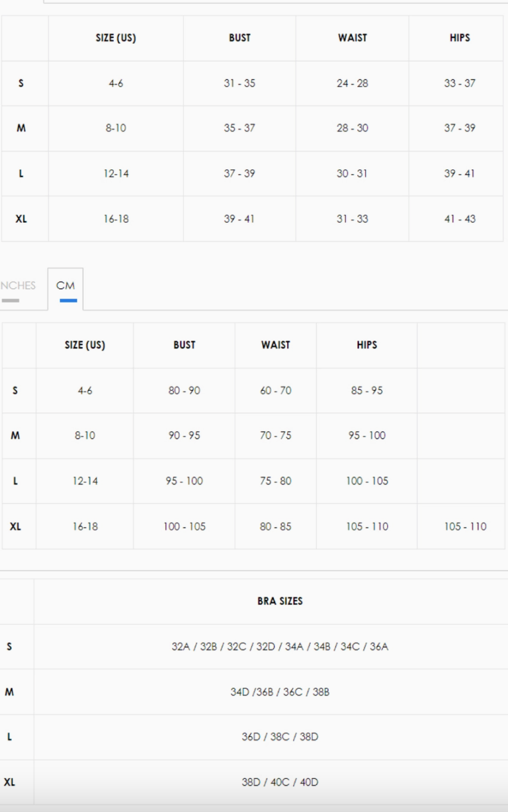Select the 80 - 90 bust cell

pos(184,391)
